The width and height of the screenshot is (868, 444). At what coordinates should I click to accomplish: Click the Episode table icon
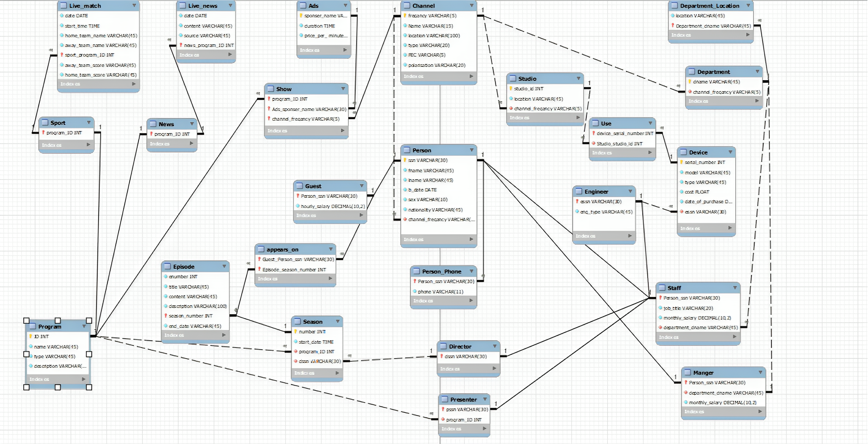167,266
